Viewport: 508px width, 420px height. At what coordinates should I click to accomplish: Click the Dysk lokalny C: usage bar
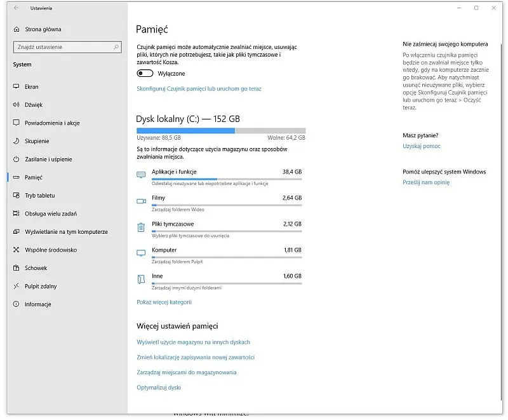pos(220,130)
